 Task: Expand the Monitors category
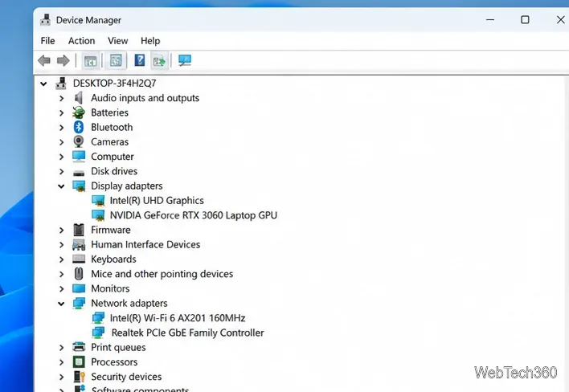coord(62,288)
